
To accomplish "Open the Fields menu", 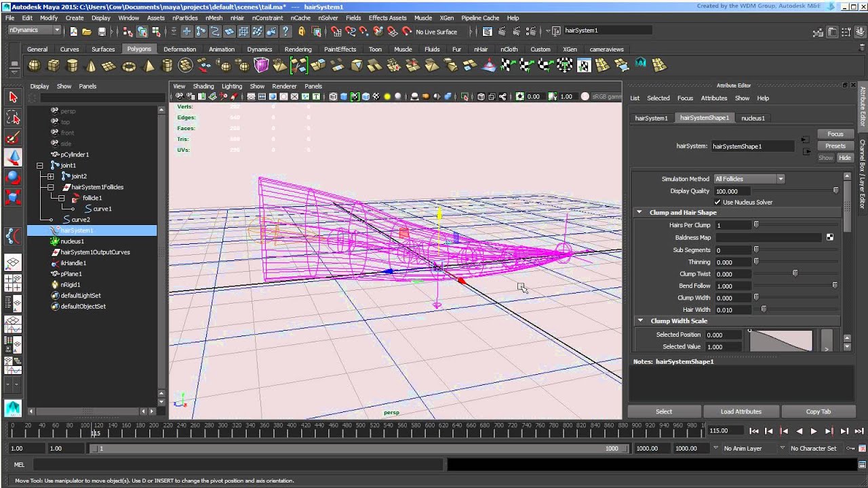I will [x=353, y=18].
